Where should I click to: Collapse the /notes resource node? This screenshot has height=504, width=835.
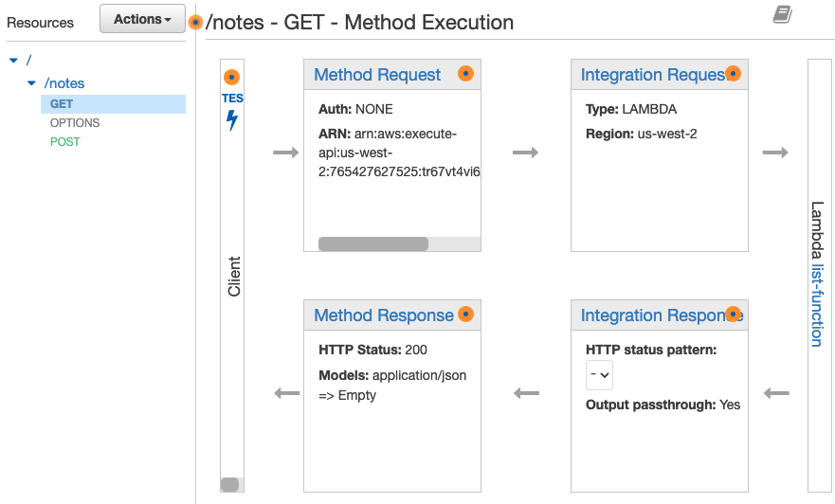pyautogui.click(x=31, y=83)
